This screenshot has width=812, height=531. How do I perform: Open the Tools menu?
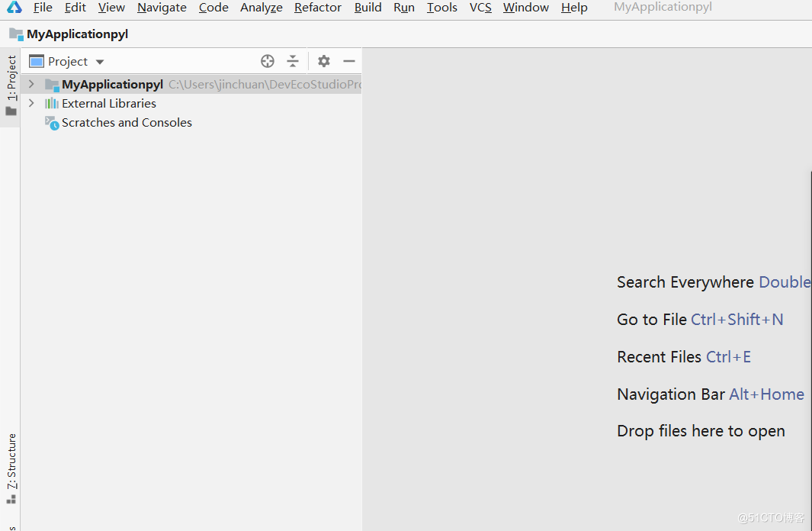[x=441, y=8]
